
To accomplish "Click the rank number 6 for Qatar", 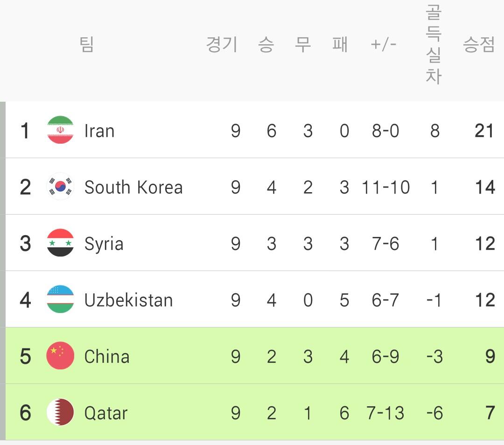I will click(25, 413).
